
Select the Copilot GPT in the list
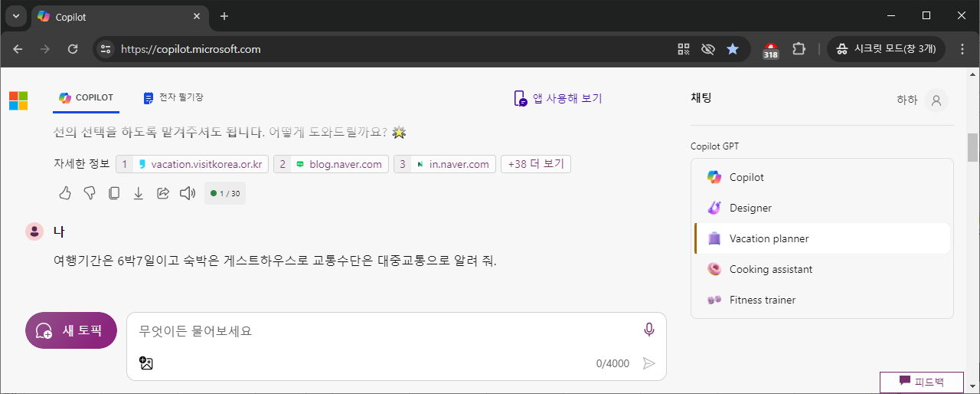click(822, 177)
